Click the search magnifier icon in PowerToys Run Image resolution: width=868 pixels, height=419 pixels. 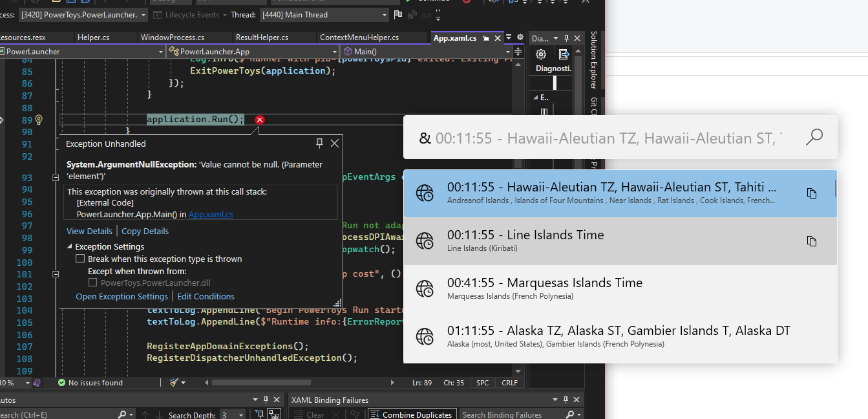814,137
